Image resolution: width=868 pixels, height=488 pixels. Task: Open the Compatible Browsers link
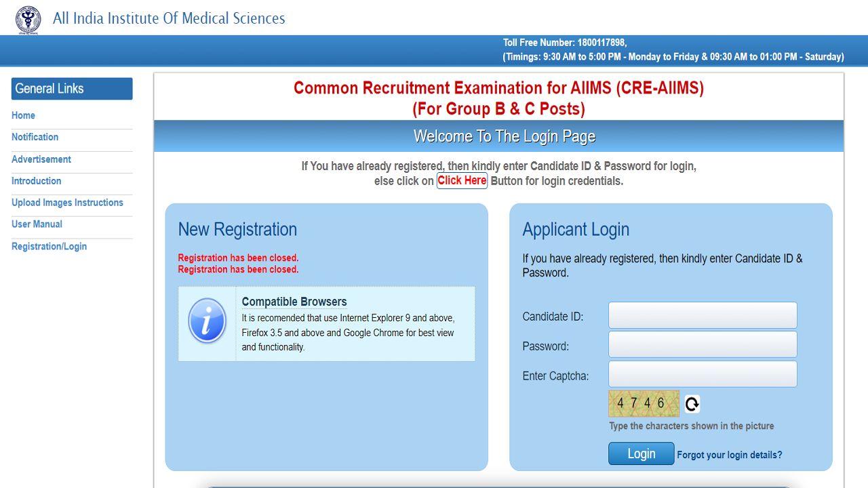click(294, 301)
